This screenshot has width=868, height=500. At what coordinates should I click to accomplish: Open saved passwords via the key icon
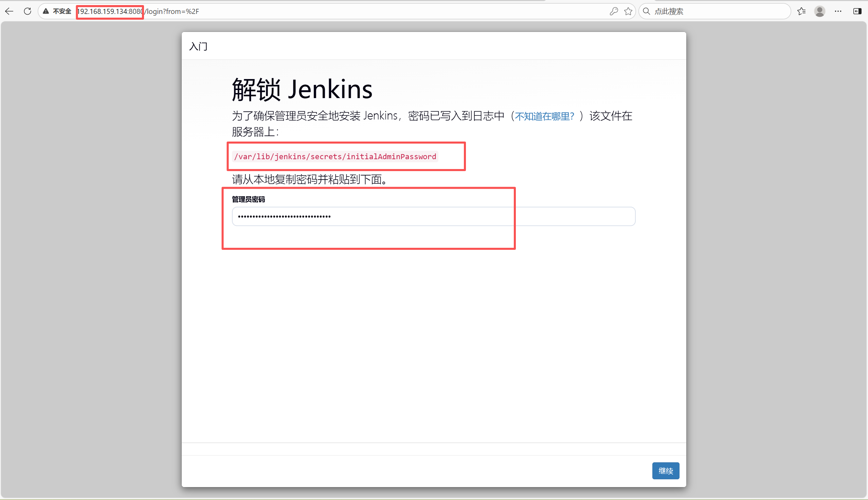point(613,11)
